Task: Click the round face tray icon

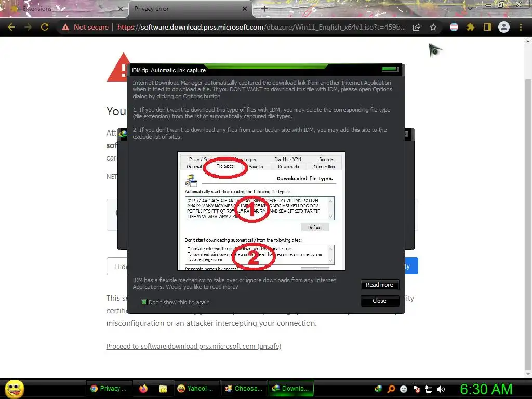Action: pos(403,389)
